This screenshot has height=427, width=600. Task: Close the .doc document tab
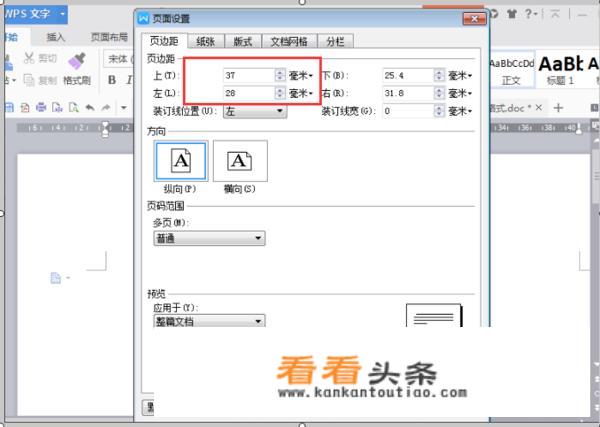tap(538, 108)
